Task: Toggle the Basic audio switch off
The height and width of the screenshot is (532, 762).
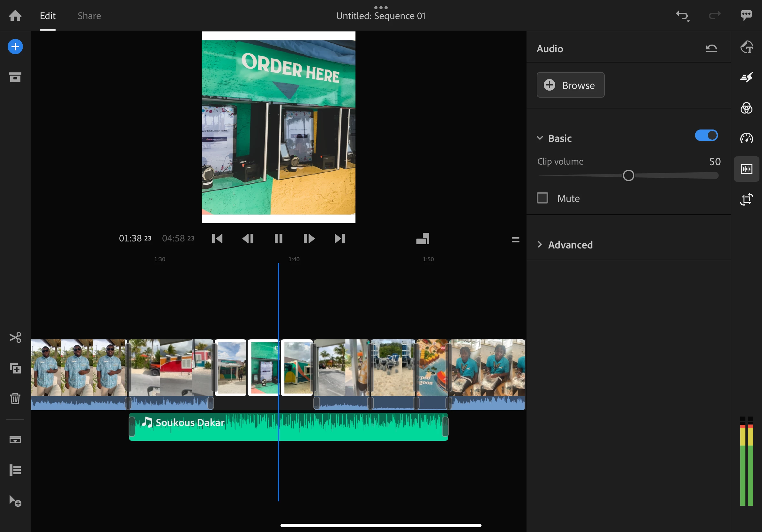Action: 706,136
